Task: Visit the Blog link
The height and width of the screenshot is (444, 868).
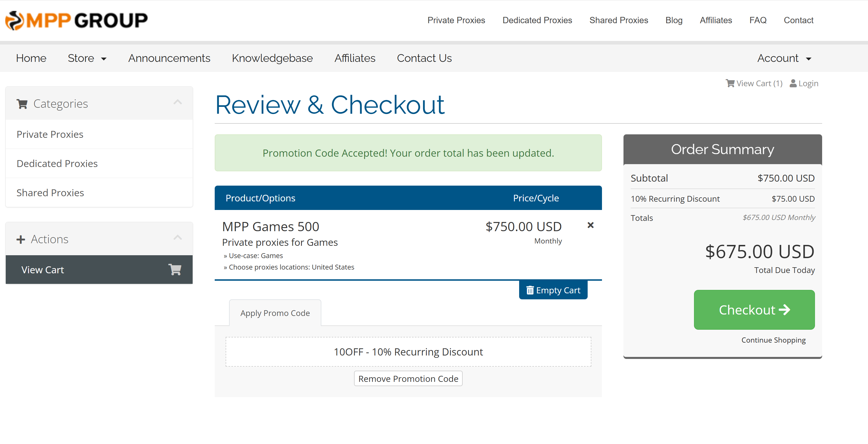Action: [674, 20]
